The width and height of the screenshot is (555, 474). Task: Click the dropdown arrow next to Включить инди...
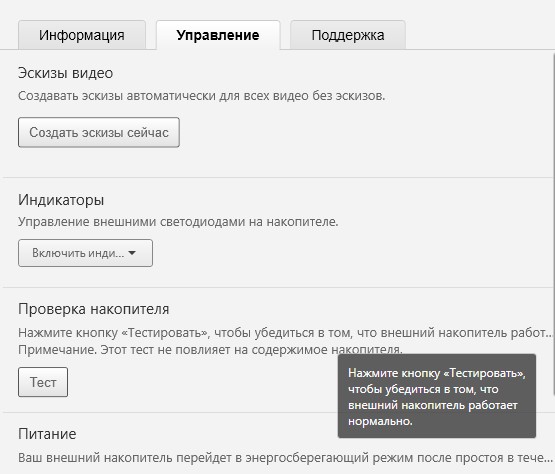tap(132, 253)
